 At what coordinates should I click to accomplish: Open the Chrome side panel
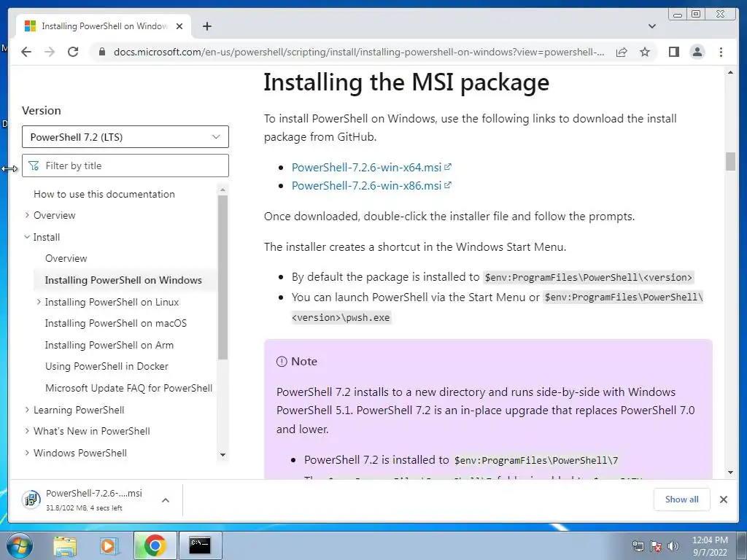673,52
